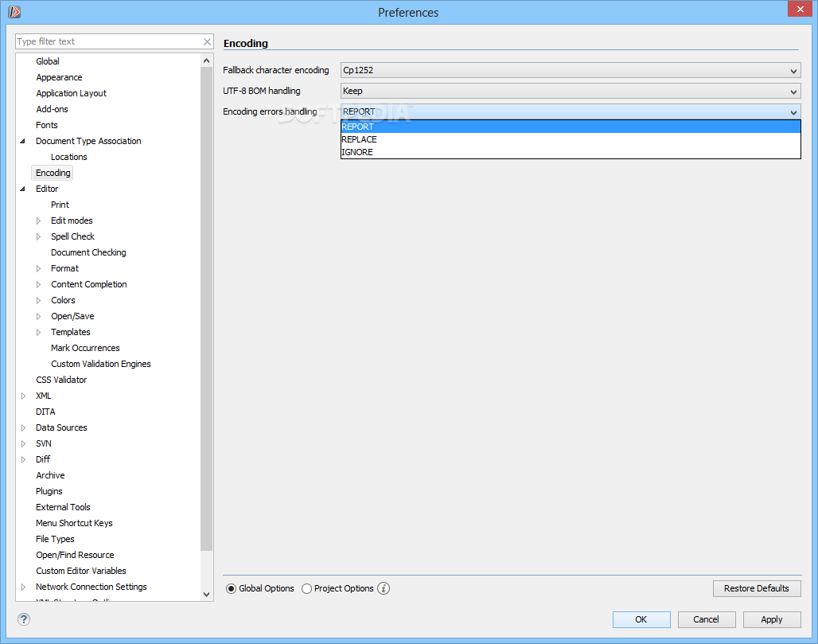Click the Project Options info icon
Viewport: 818px width, 644px height.
click(x=384, y=588)
